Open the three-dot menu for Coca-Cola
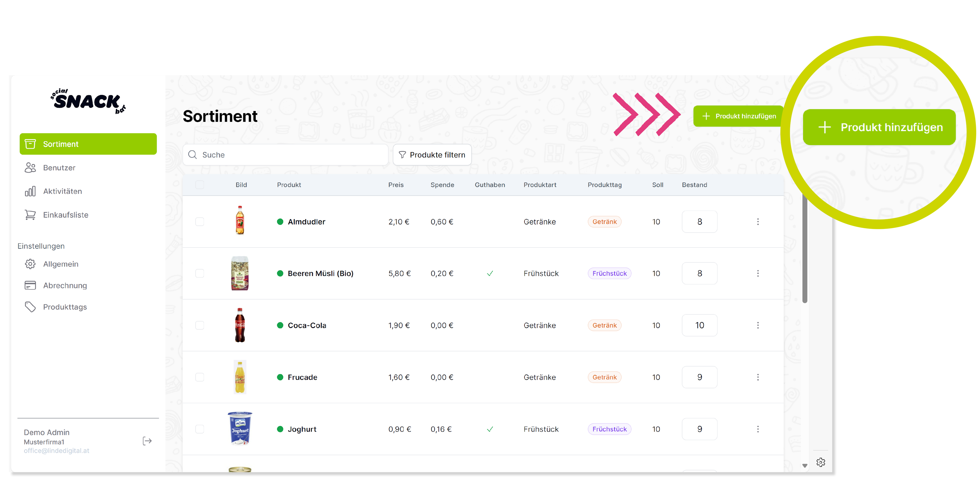The width and height of the screenshot is (980, 490). click(x=758, y=325)
